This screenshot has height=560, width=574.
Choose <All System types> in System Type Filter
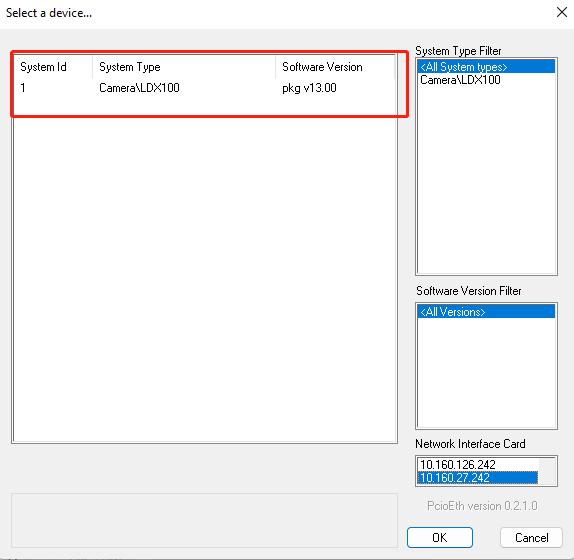486,67
